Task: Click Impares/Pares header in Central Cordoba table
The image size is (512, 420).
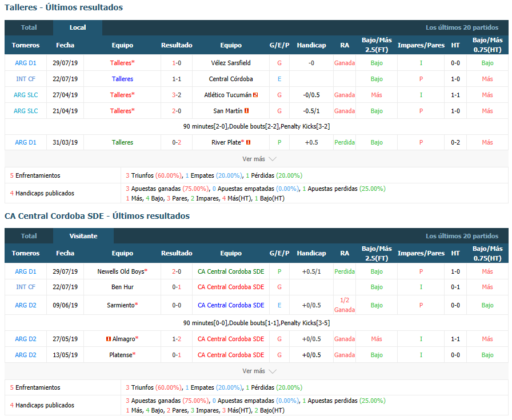Action: (x=421, y=253)
